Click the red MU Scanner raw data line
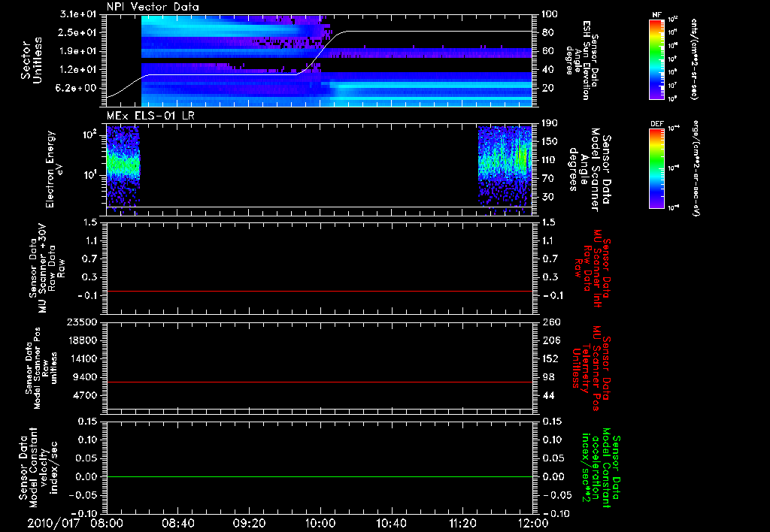Screen dimensions: 770x532 (x=320, y=291)
